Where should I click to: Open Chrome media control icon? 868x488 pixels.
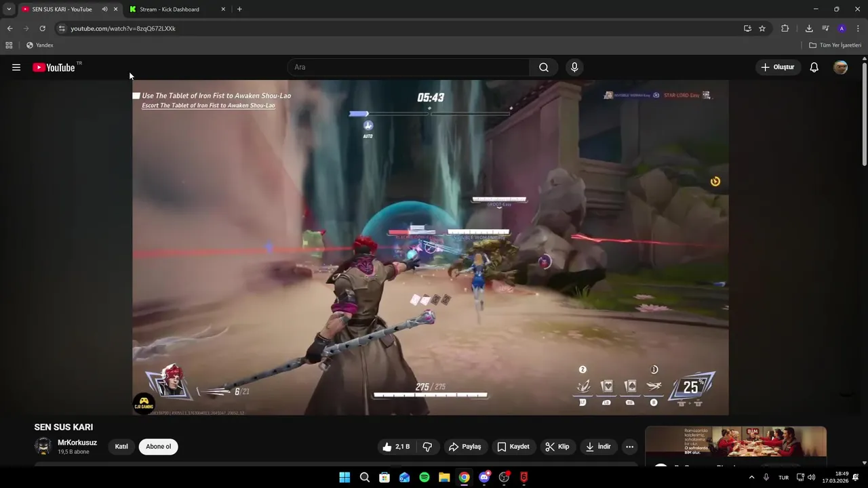click(825, 28)
